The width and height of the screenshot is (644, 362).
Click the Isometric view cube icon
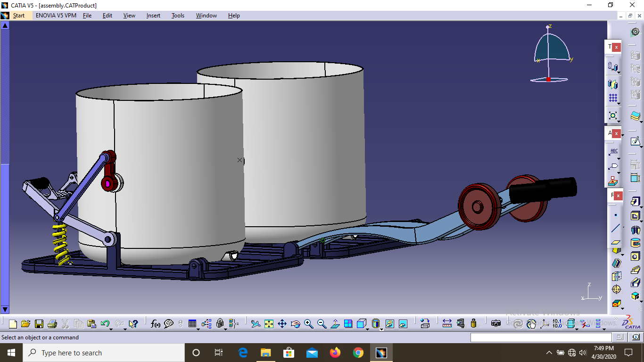[361, 324]
